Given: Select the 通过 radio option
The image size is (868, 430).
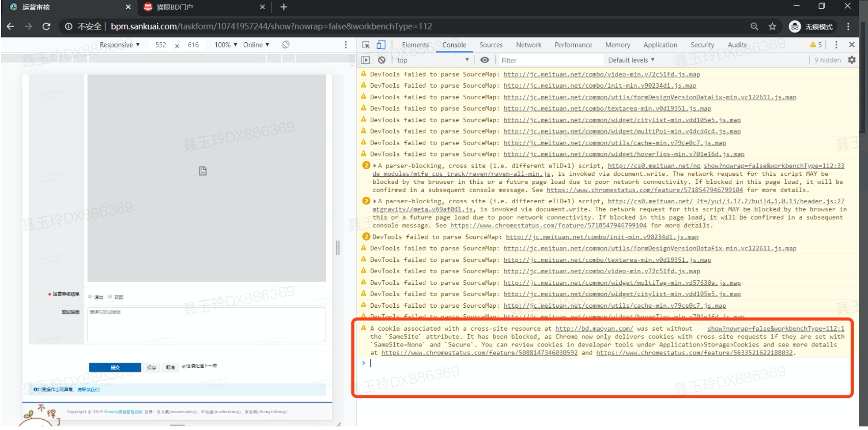Looking at the screenshot, I should (x=90, y=297).
